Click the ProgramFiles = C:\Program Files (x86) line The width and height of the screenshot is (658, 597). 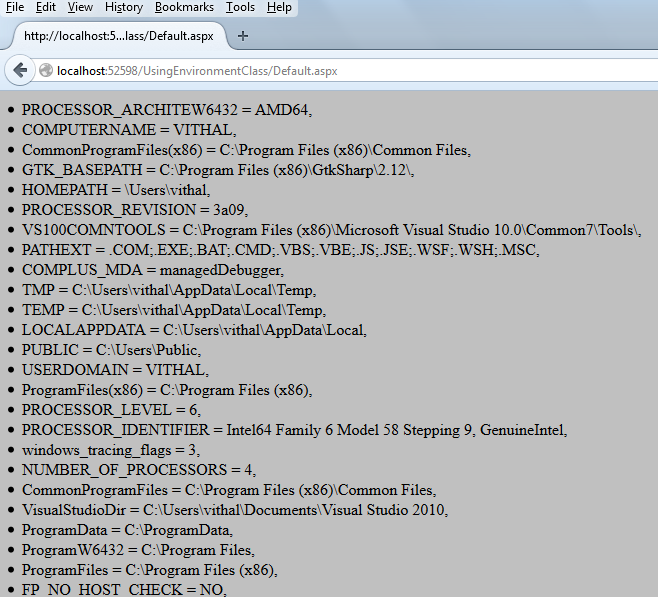pyautogui.click(x=150, y=570)
